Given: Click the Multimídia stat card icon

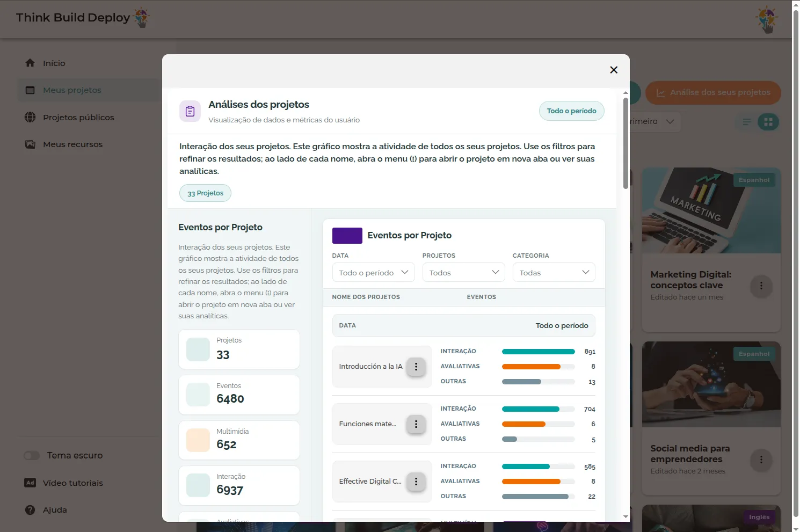Looking at the screenshot, I should pos(198,440).
